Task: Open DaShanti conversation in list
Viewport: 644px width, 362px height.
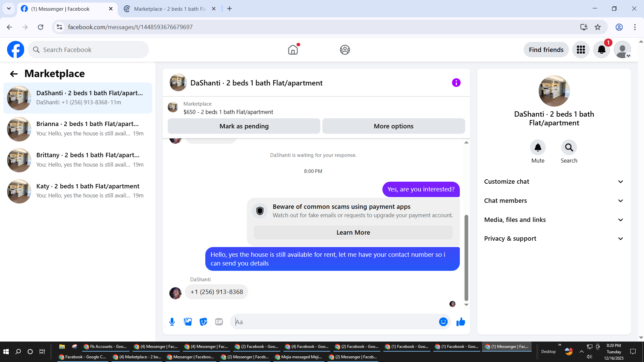Action: (78, 98)
